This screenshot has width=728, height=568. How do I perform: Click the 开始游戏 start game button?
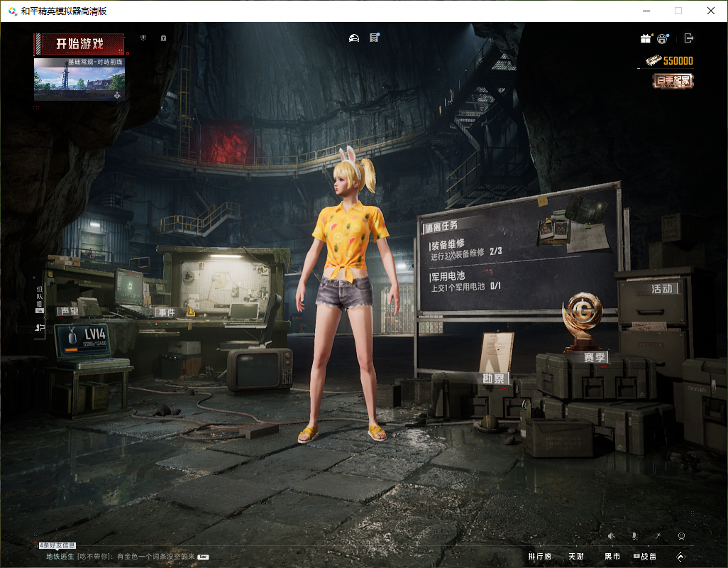[x=79, y=44]
